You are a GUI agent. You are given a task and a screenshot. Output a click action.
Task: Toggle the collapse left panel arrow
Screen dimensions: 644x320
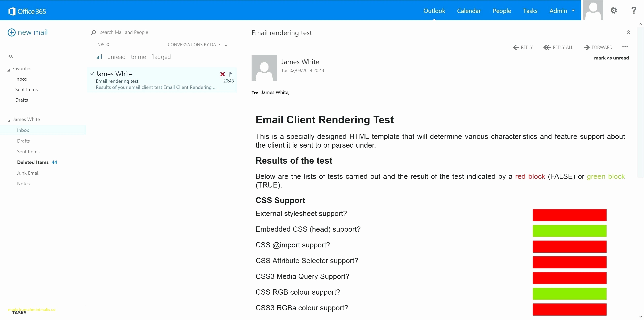11,55
